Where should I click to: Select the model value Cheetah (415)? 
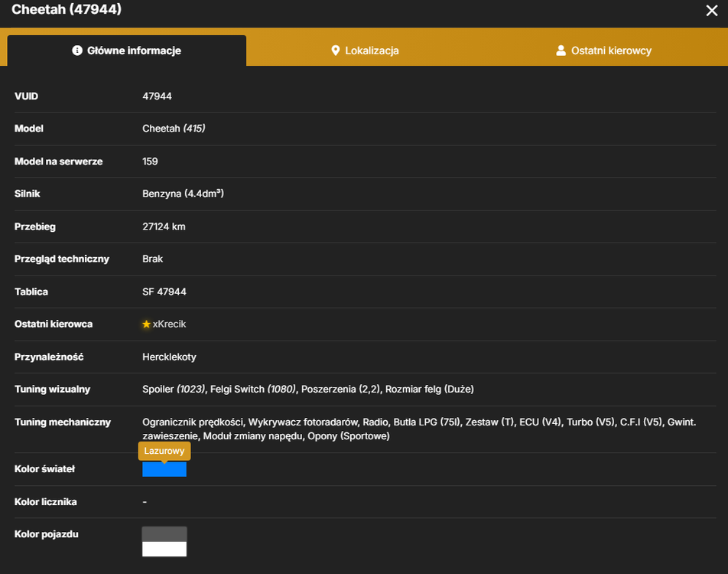(174, 129)
